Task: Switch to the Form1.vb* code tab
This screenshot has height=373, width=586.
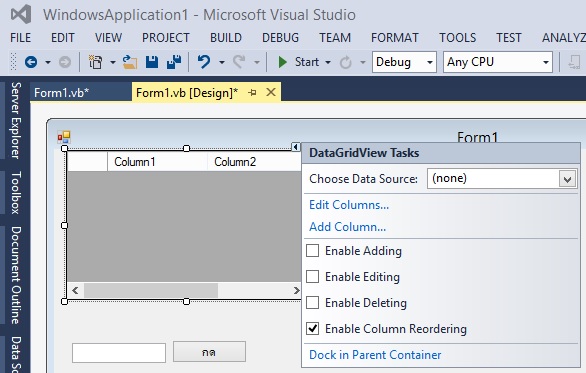Action: [80, 92]
